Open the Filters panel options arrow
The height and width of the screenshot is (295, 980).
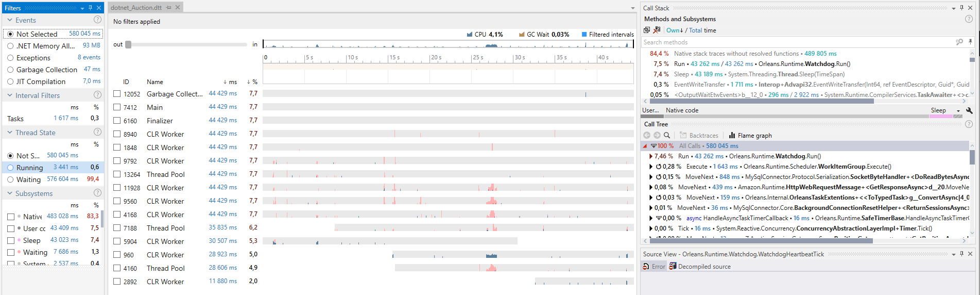(x=82, y=8)
